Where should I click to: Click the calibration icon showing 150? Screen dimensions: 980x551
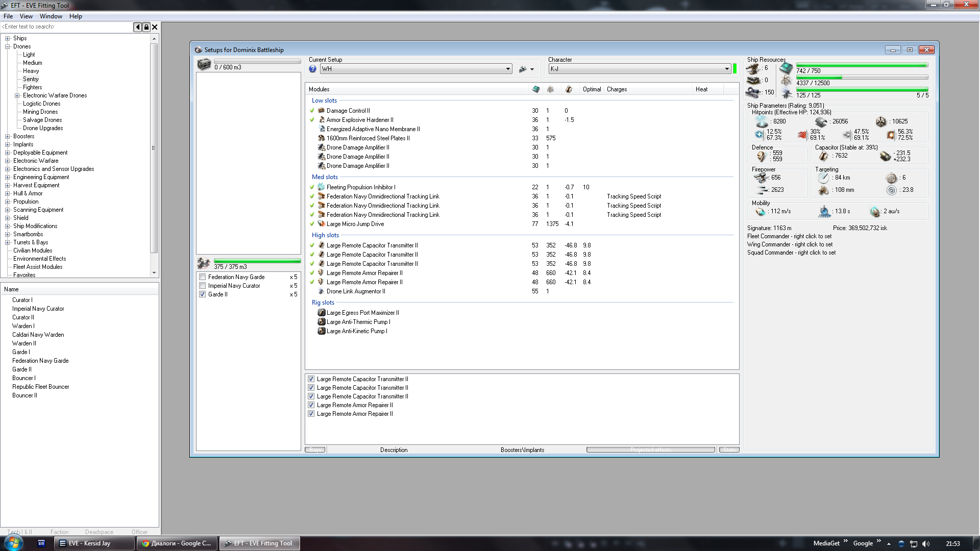pyautogui.click(x=754, y=92)
